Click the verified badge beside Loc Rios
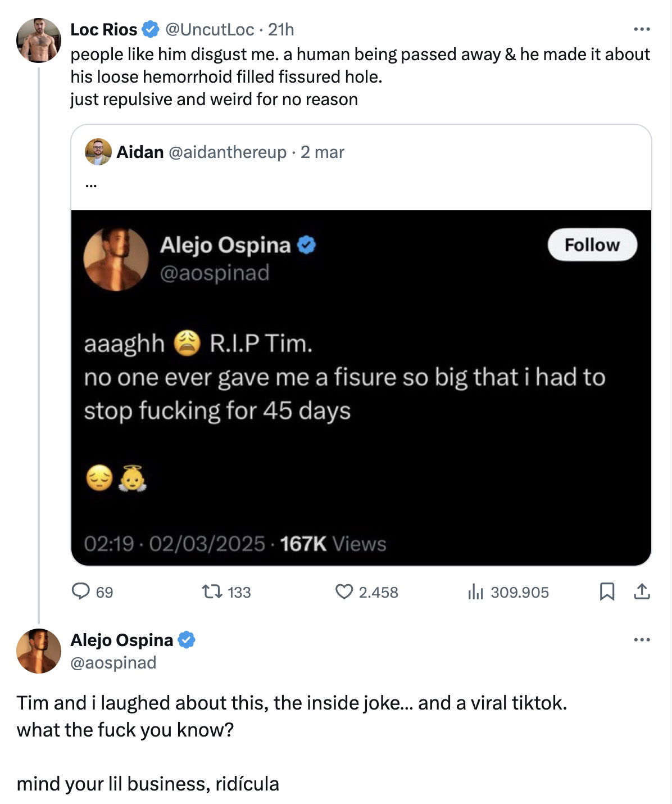 pos(150,29)
